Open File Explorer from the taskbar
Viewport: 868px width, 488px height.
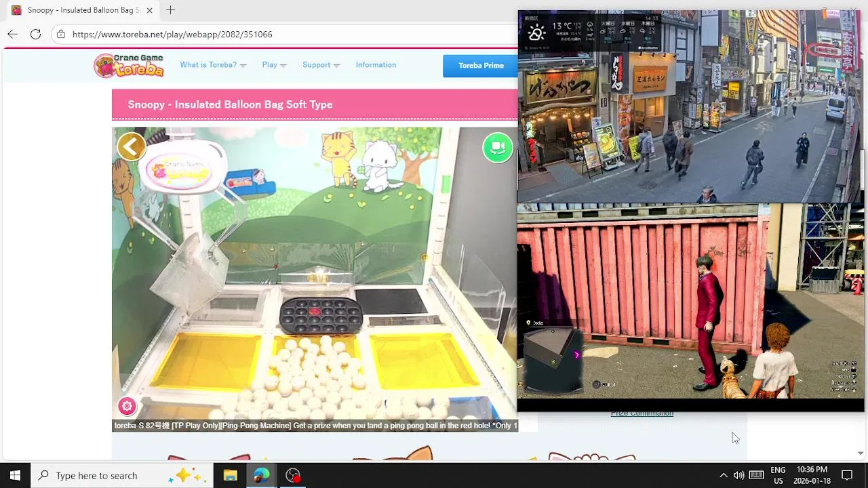230,475
